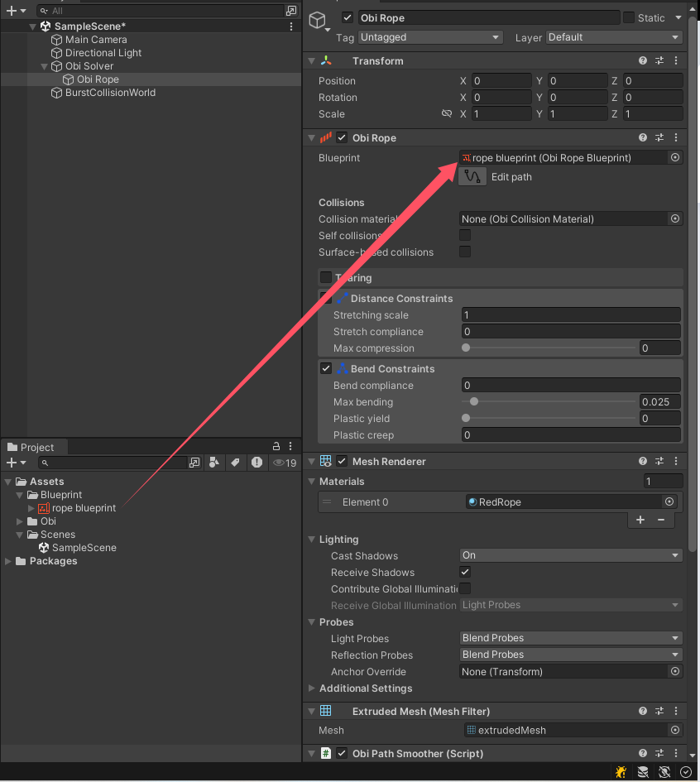Click the yellow bug debug icon
The width and height of the screenshot is (700, 782).
click(x=621, y=771)
